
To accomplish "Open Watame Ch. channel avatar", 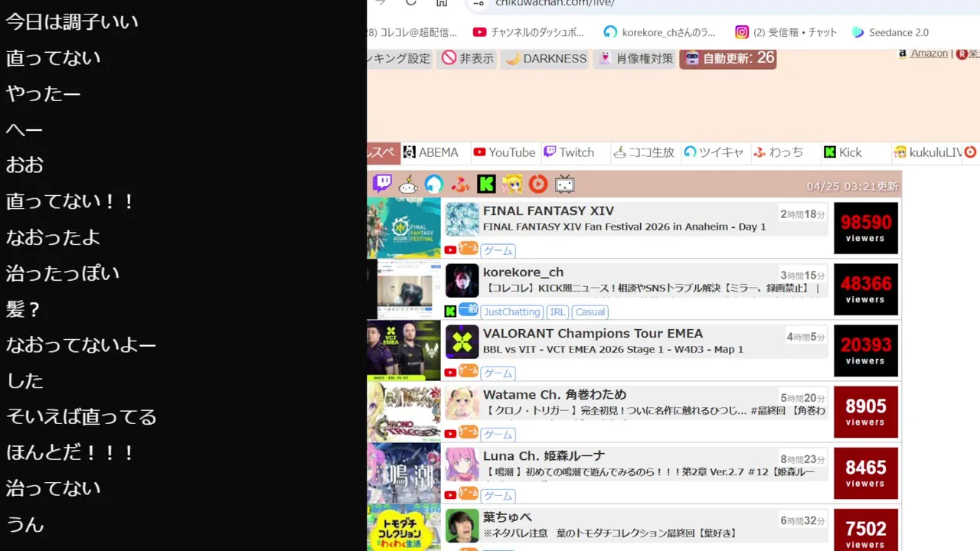I will click(x=462, y=403).
